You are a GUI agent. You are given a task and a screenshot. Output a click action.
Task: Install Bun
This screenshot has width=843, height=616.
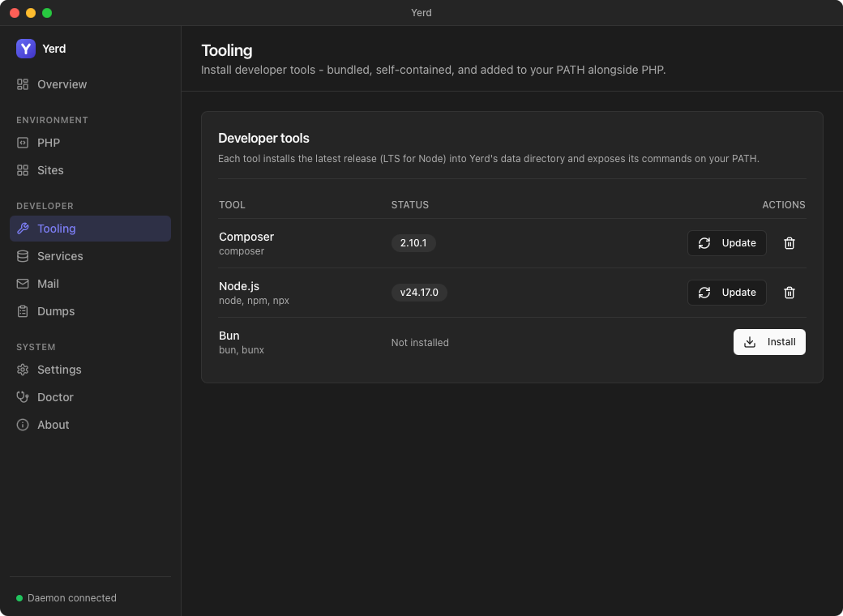tap(769, 342)
